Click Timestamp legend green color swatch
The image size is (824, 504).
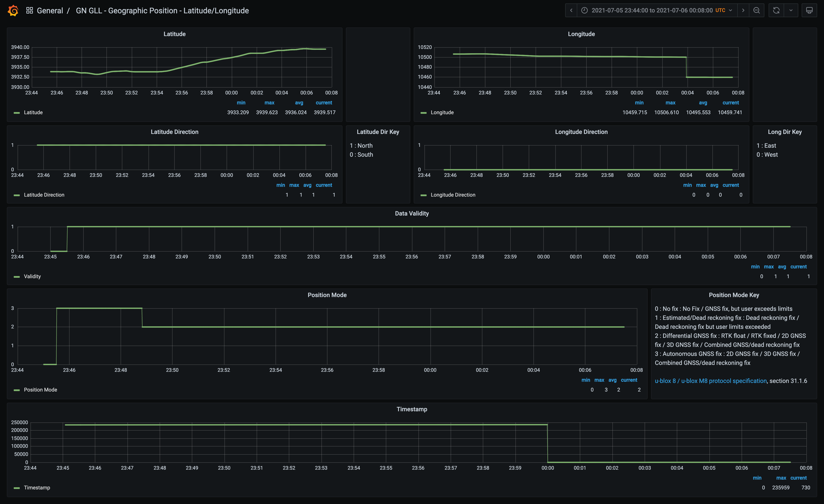16,488
